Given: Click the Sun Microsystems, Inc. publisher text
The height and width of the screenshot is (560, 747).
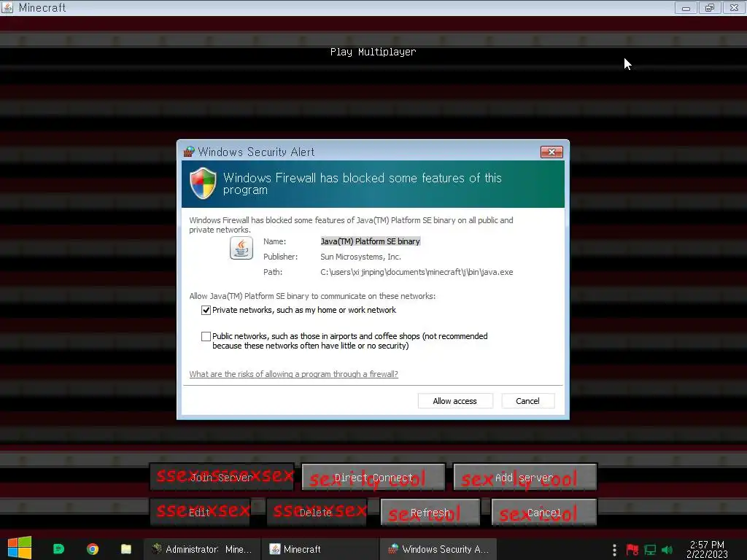Looking at the screenshot, I should [x=360, y=257].
